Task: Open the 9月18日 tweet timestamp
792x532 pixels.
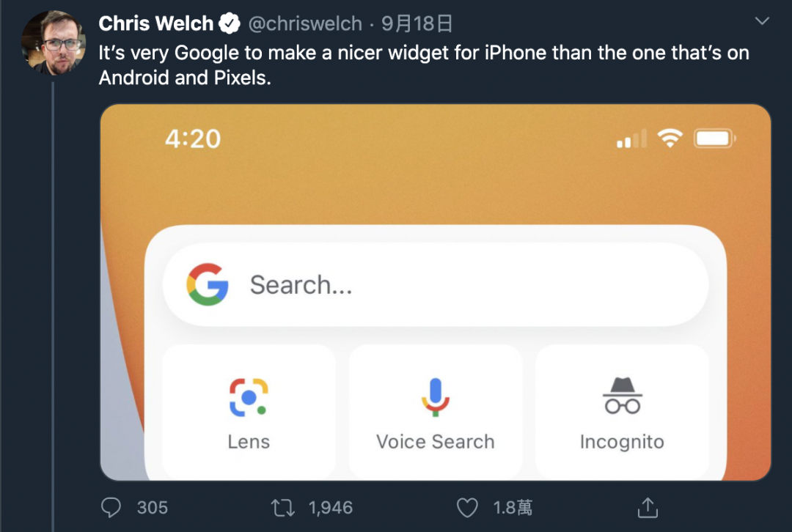Action: coord(417,23)
